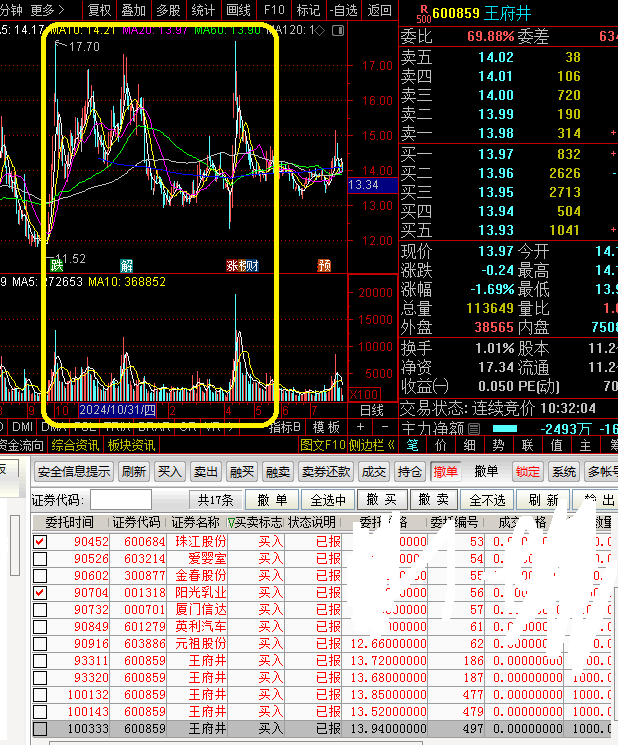Open the list icon next to 主力净额
Viewport: 618px width, 745px height.
pos(474,429)
